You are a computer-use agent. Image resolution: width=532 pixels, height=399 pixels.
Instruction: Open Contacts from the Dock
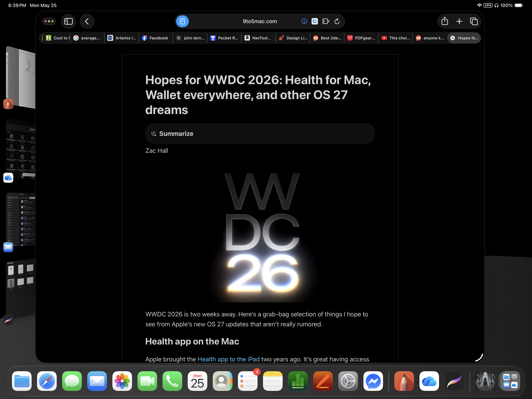click(x=223, y=381)
